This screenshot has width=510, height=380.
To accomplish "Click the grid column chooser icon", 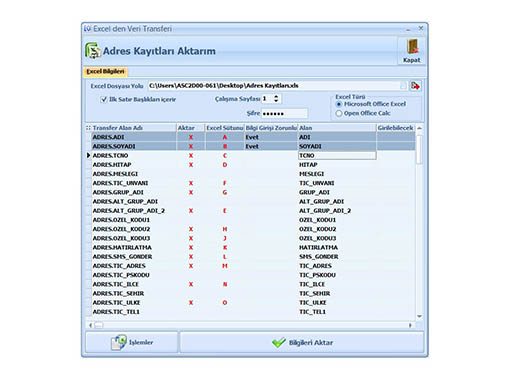I will (x=88, y=128).
